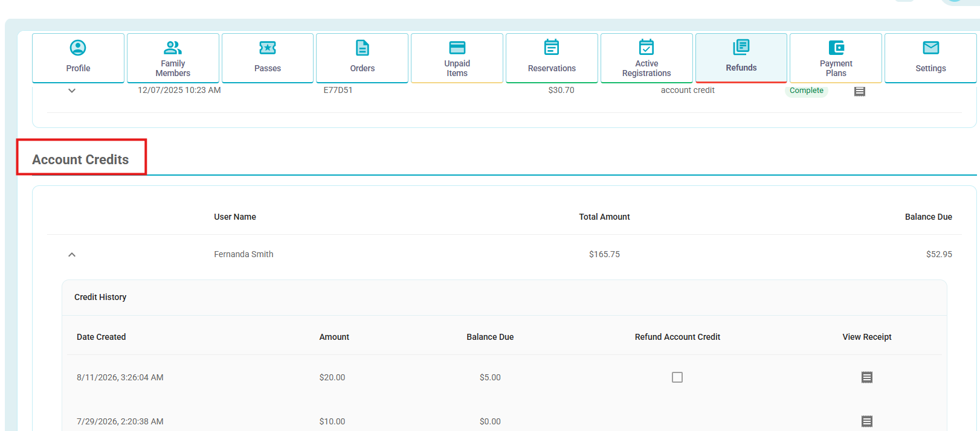Click the Refund Account Credit column header
980x431 pixels.
[677, 337]
